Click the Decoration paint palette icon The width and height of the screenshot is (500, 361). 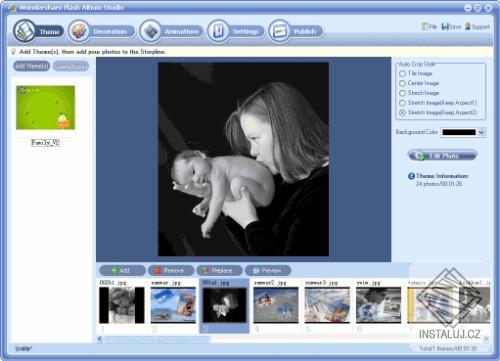(x=79, y=31)
